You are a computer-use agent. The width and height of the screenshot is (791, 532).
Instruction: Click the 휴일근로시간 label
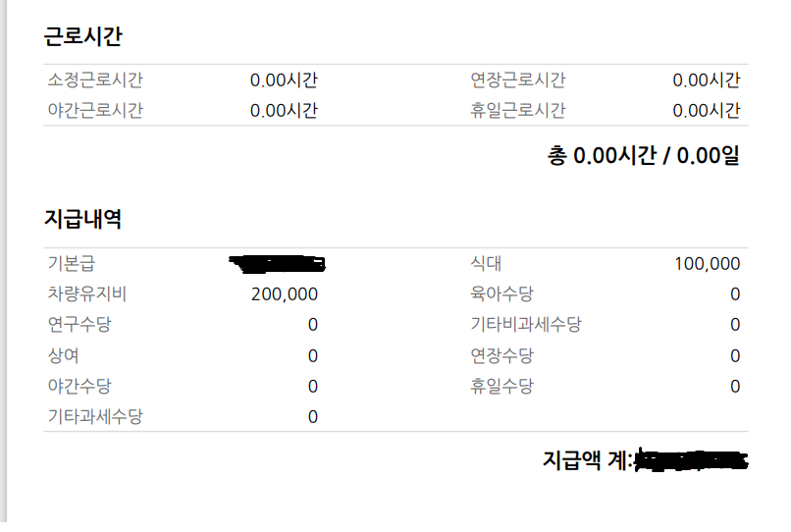click(x=517, y=111)
